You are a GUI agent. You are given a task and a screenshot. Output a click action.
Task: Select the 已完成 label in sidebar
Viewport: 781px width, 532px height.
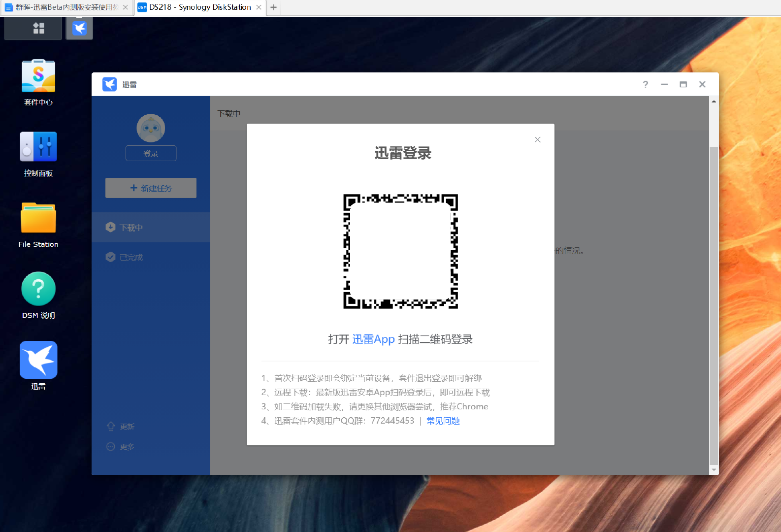131,257
